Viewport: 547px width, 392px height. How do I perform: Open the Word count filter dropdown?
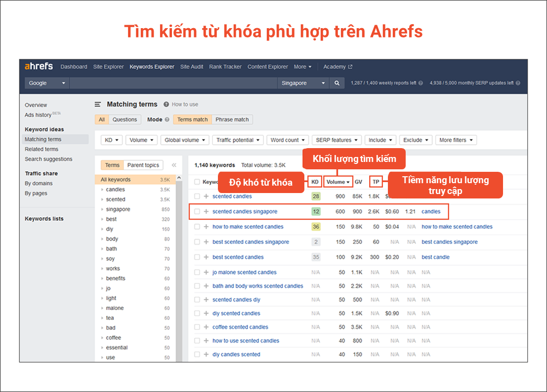pyautogui.click(x=288, y=140)
